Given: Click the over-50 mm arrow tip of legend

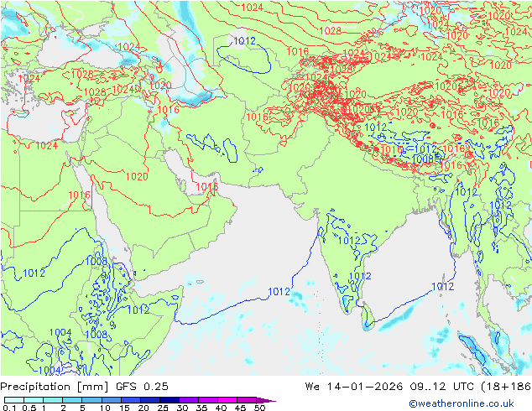Looking at the screenshot, I should [266, 400].
